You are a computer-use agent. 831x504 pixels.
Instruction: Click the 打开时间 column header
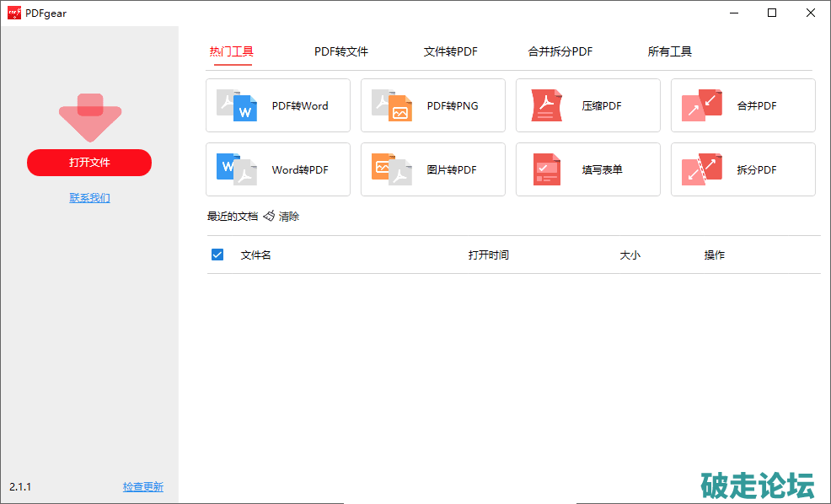point(489,255)
